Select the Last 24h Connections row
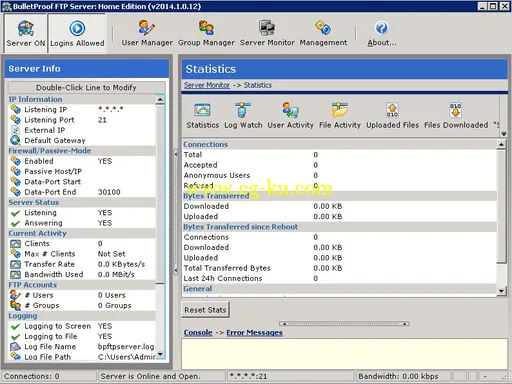This screenshot has height=384, width=512. tap(339, 278)
